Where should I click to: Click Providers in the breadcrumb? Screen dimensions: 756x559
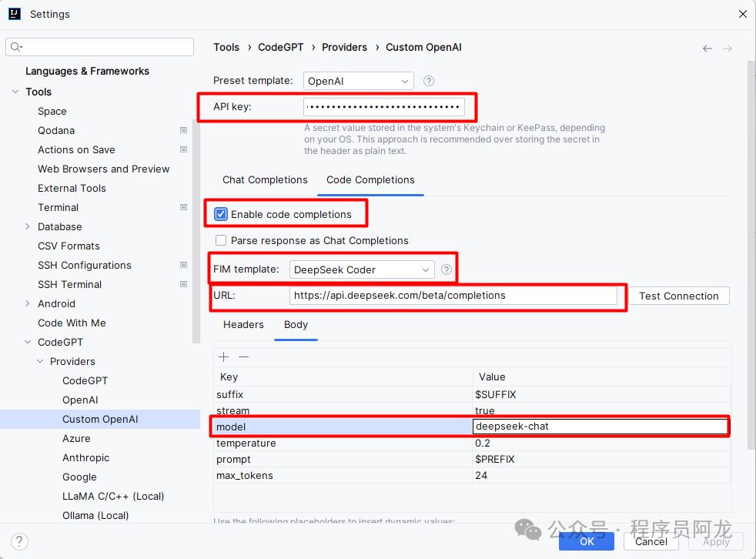tap(344, 47)
